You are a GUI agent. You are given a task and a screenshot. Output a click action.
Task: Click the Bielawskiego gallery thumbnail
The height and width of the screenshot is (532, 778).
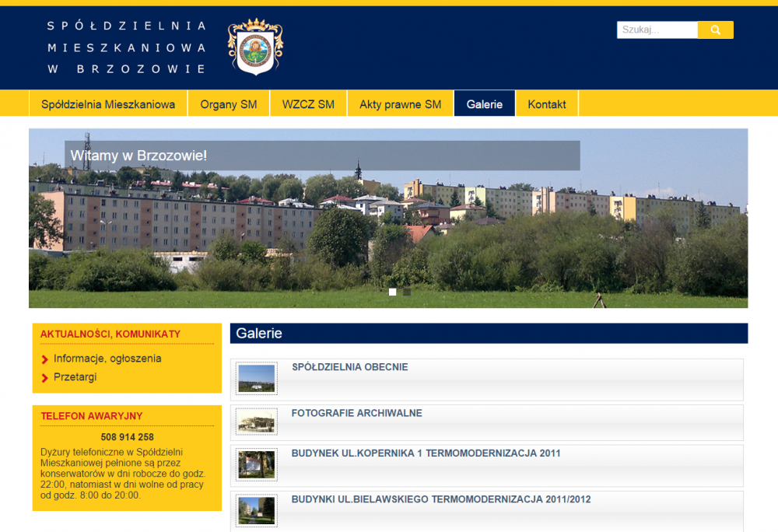click(x=257, y=511)
